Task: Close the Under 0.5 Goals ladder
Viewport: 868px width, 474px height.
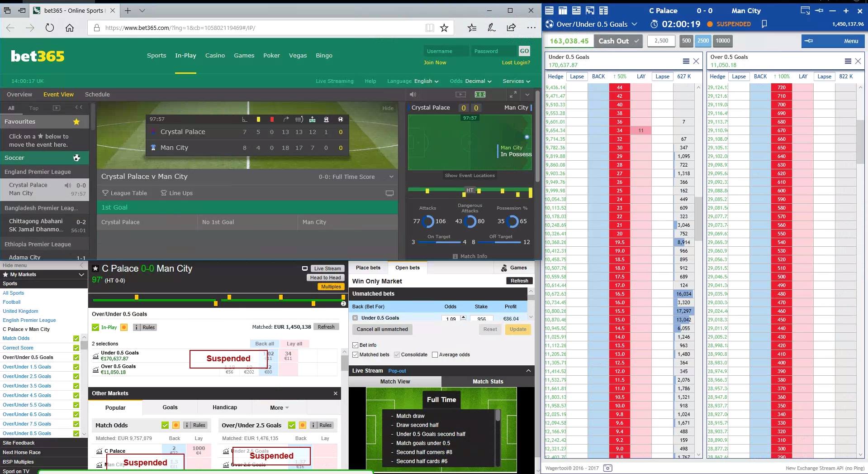Action: coord(696,61)
